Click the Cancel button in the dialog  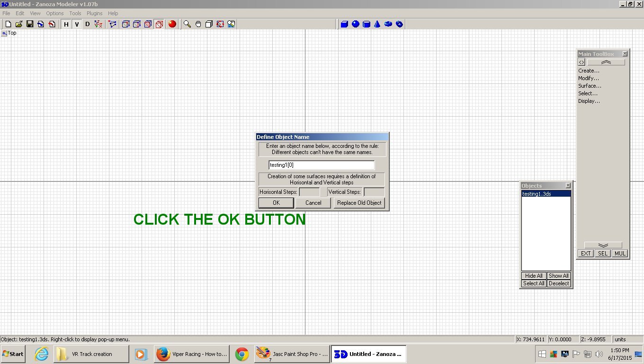coord(313,203)
